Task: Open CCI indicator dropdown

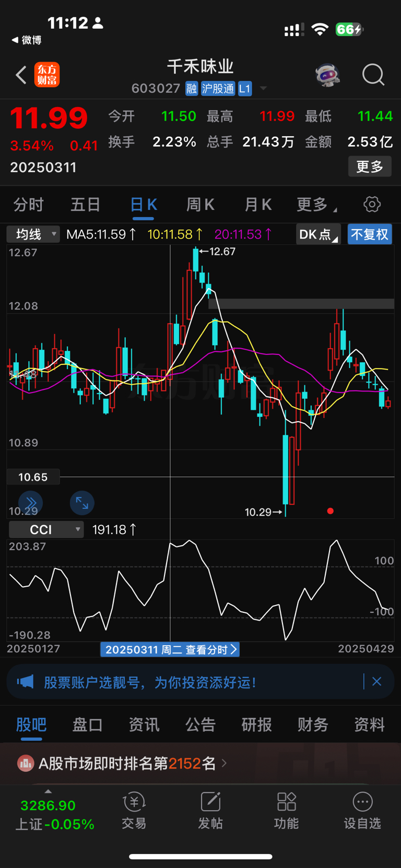Action: 46,530
